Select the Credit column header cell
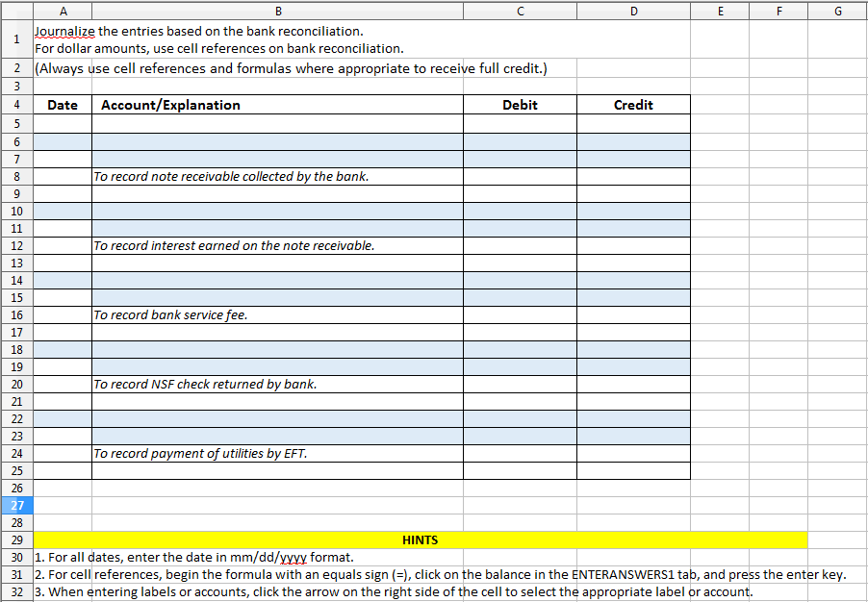 [633, 104]
